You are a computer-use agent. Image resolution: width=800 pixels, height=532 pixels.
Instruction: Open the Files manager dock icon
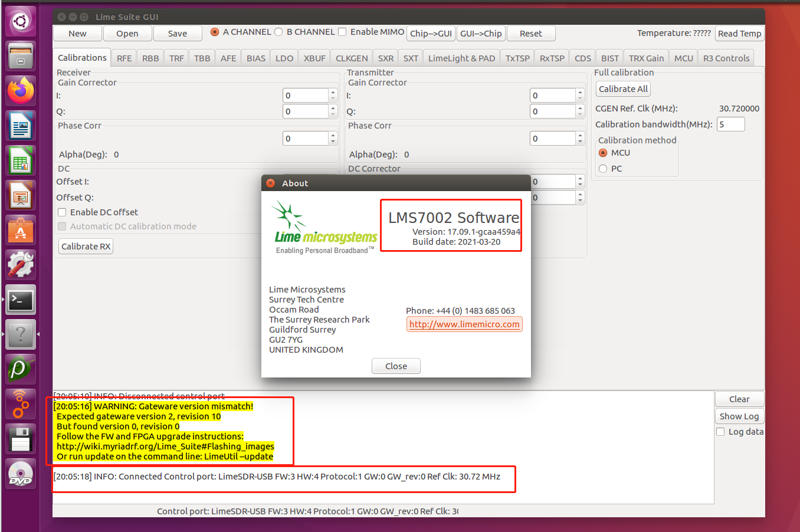21,56
